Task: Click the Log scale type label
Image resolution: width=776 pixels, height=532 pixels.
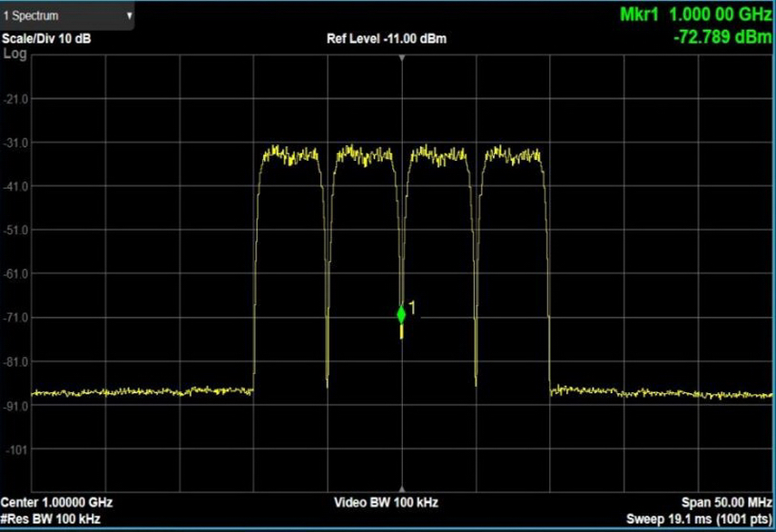Action: 15,54
